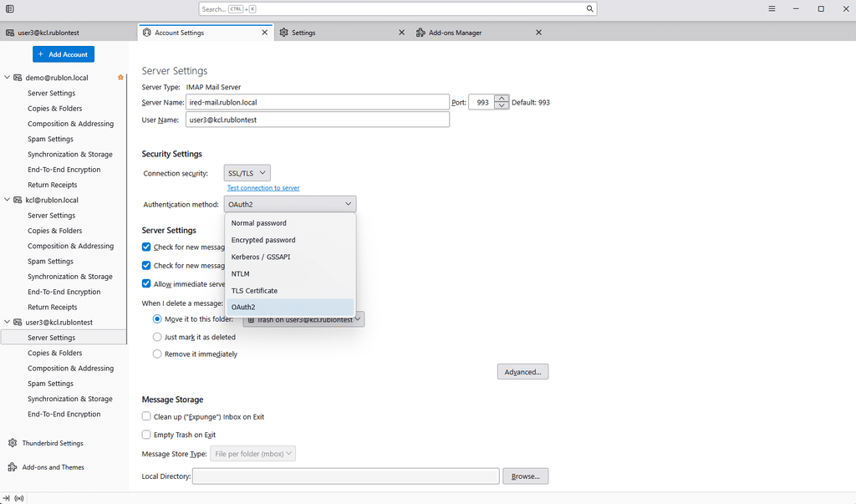The image size is (856, 504).
Task: Open the Connection security SSL/TLS dropdown
Action: [x=247, y=173]
